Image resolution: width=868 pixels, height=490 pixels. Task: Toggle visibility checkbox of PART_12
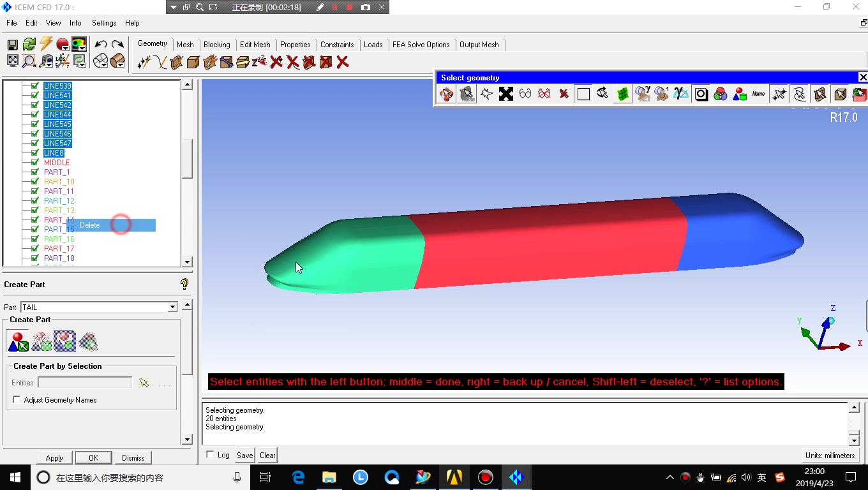(x=34, y=200)
